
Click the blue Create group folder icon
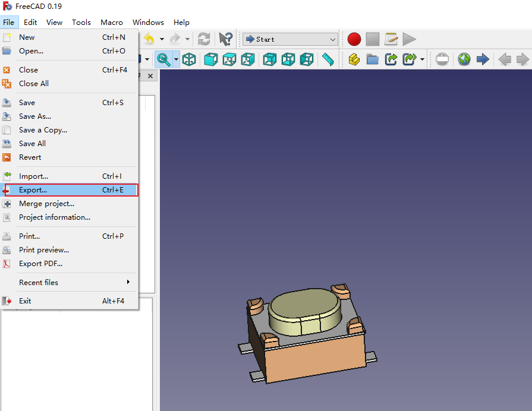373,59
